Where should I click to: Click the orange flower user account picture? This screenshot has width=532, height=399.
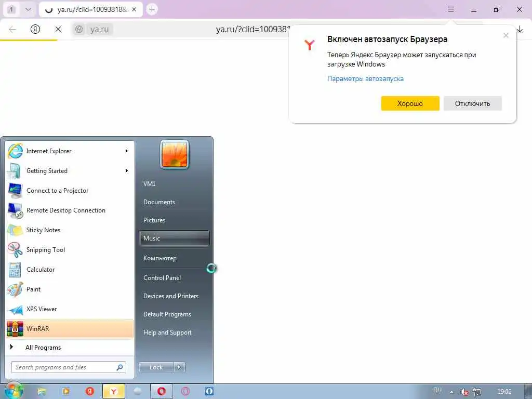(x=175, y=154)
